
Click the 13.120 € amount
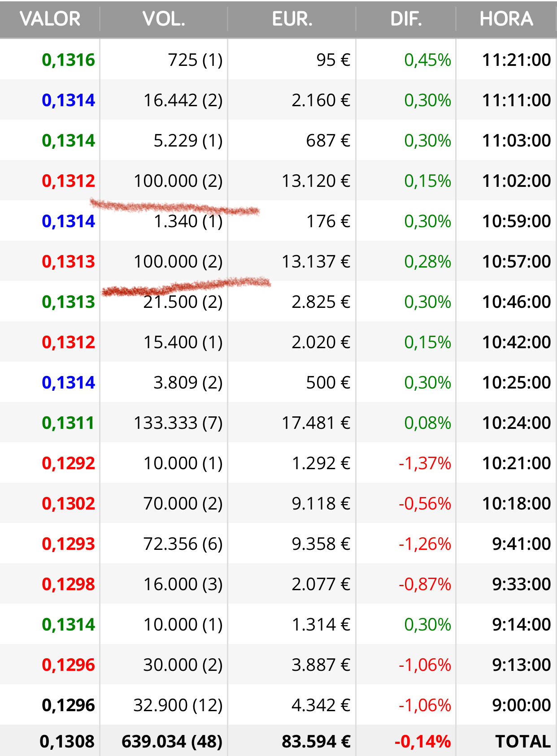(316, 181)
